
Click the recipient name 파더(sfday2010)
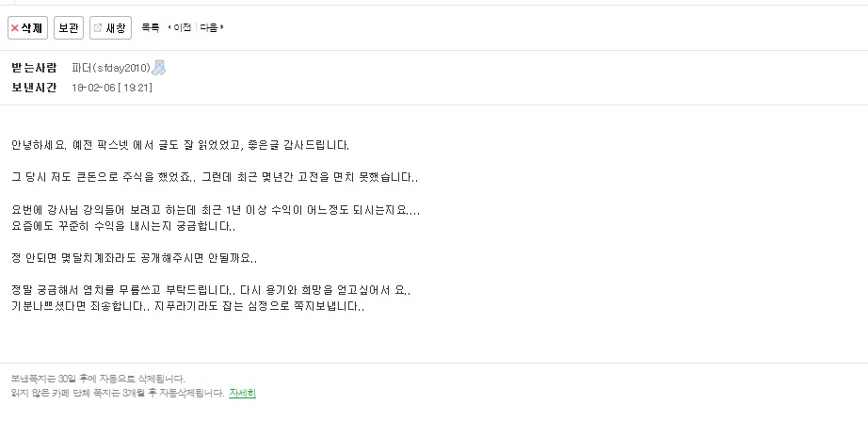tap(110, 68)
